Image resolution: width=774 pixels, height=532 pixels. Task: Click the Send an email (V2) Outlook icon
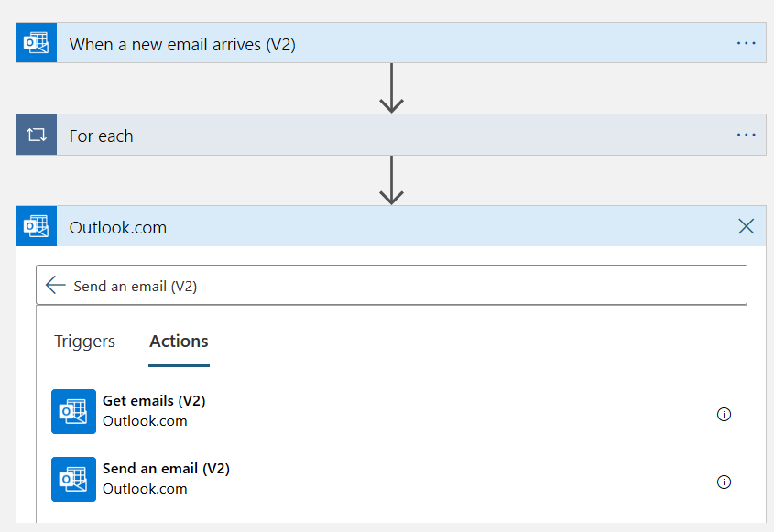pyautogui.click(x=73, y=479)
